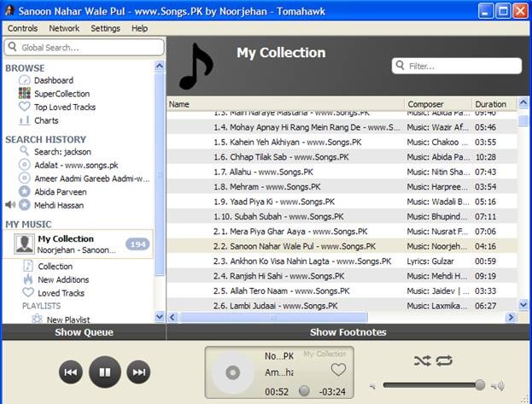Screen dimensions: 532x404
Task: Click the Show Queue button
Action: point(84,332)
